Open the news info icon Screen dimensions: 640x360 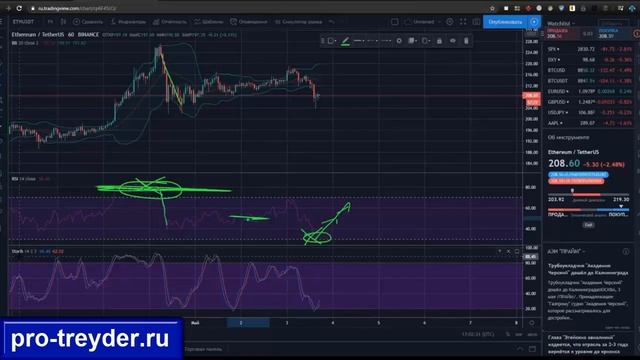click(x=626, y=252)
